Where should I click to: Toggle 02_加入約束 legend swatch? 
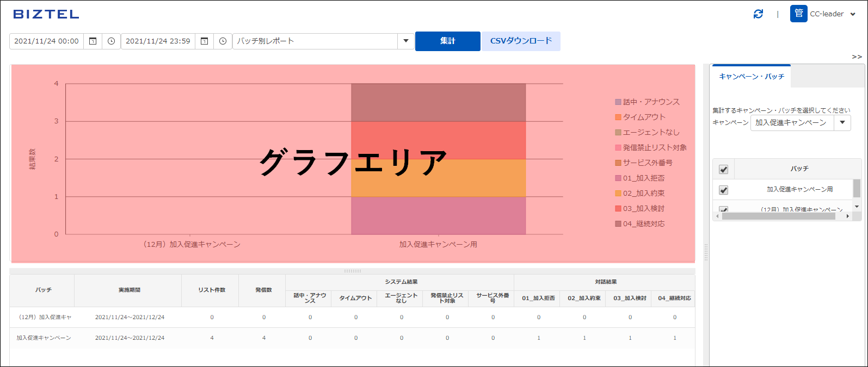point(618,194)
